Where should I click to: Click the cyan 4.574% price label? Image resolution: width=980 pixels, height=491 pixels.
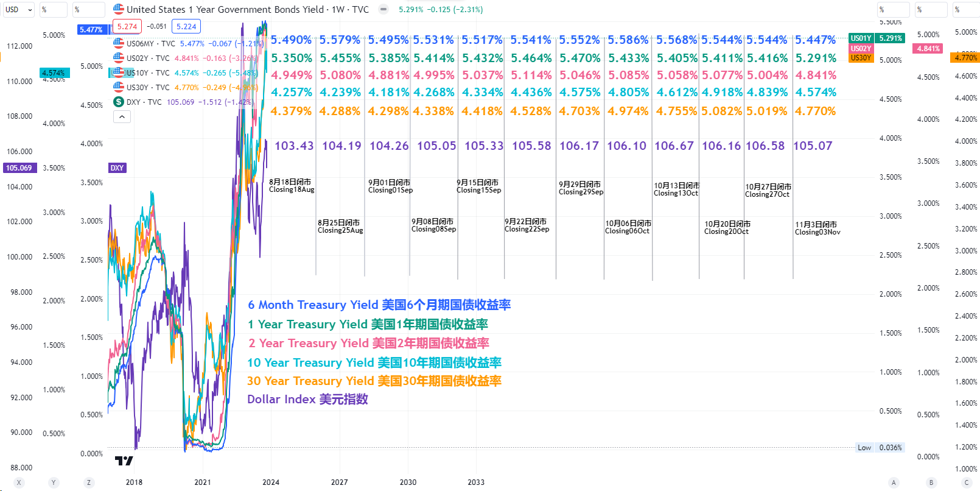(x=54, y=73)
